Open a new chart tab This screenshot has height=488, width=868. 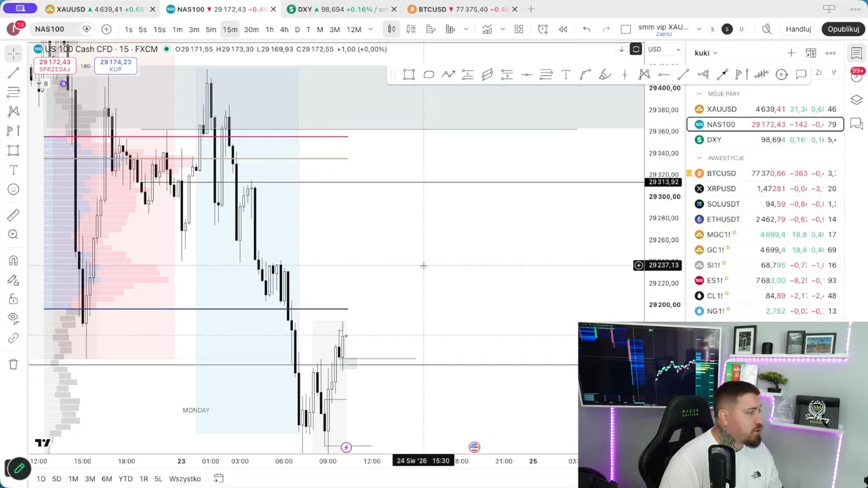pyautogui.click(x=532, y=9)
